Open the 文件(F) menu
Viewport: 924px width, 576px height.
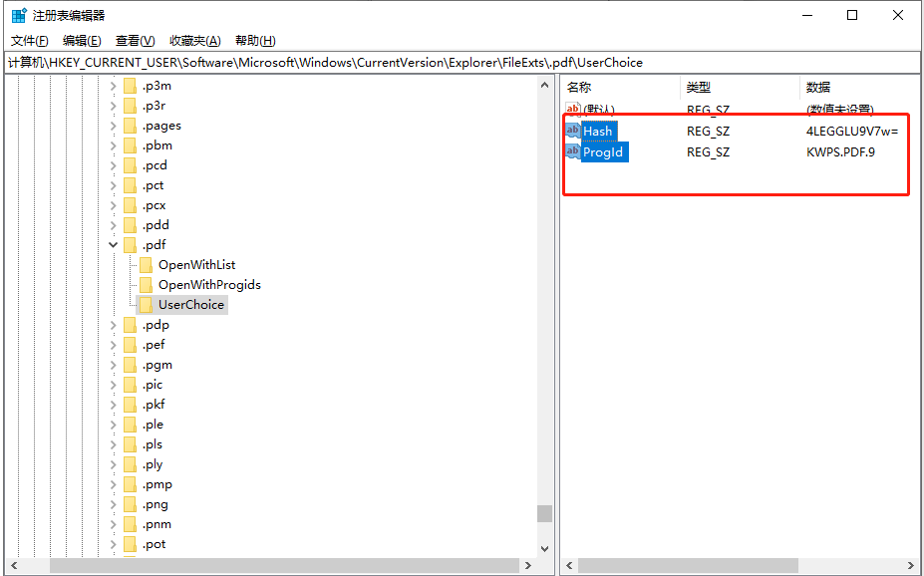[x=30, y=41]
